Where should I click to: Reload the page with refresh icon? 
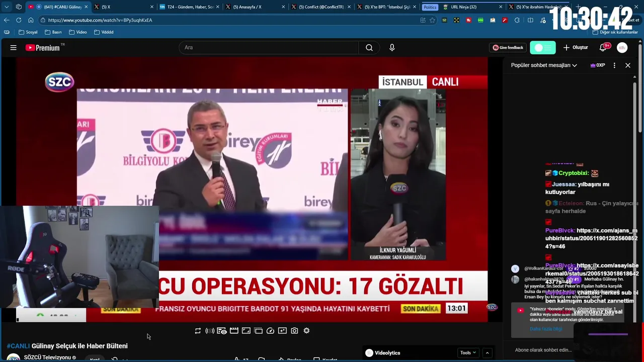point(19,20)
